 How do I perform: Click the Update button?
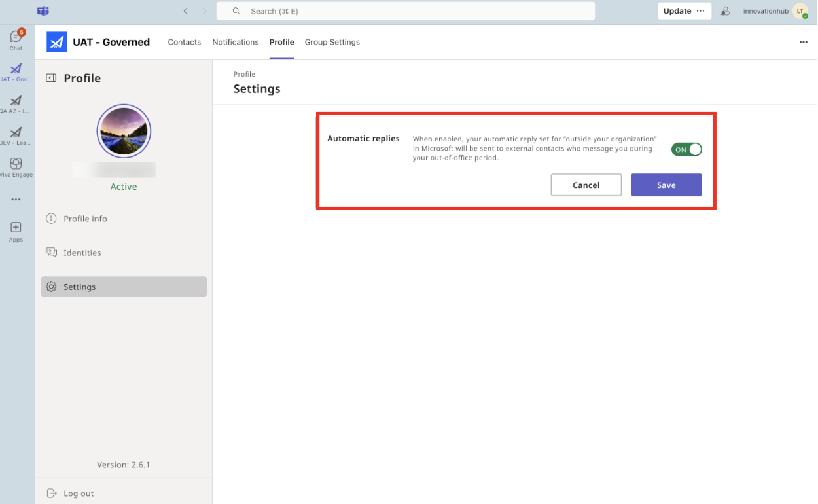click(x=677, y=11)
